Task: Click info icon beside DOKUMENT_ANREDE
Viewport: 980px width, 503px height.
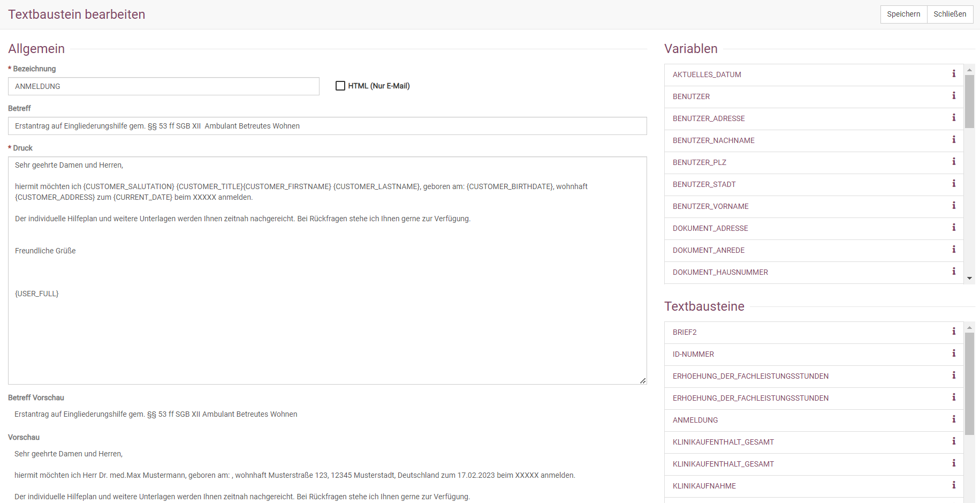Action: 953,250
